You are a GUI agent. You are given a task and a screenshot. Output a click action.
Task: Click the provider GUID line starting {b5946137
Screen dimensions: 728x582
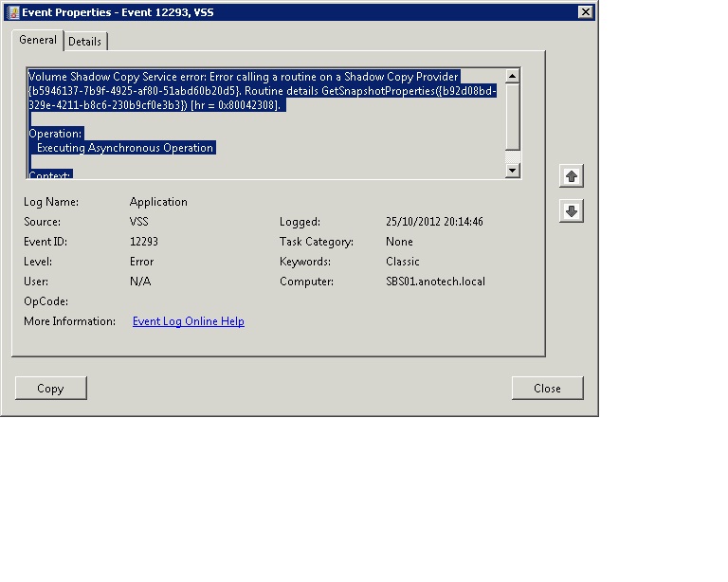pos(263,91)
